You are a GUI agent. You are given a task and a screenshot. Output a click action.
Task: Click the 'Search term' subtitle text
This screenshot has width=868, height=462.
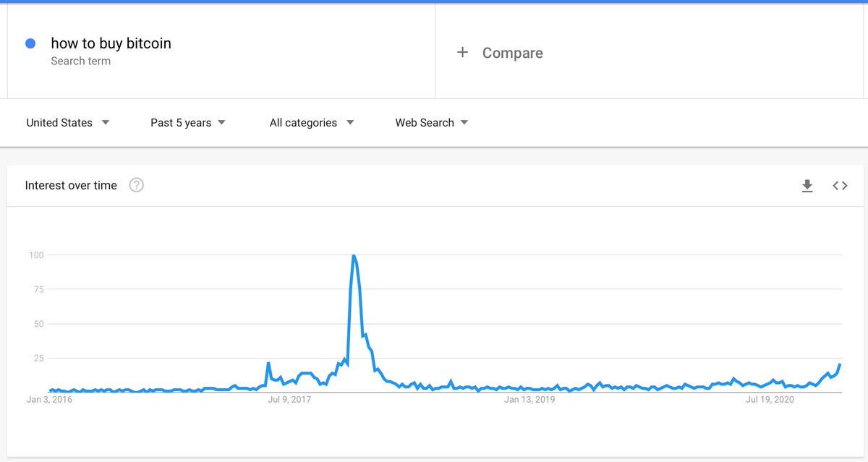[x=80, y=61]
